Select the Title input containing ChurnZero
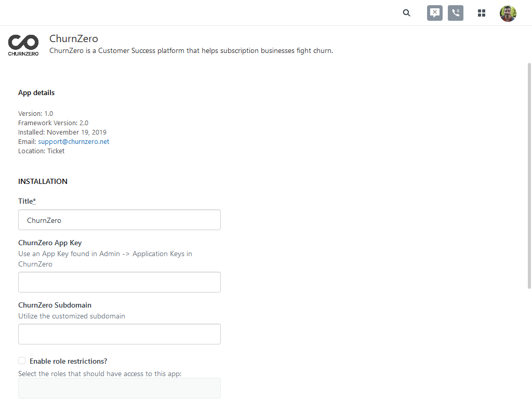This screenshot has width=532, height=399. [119, 219]
